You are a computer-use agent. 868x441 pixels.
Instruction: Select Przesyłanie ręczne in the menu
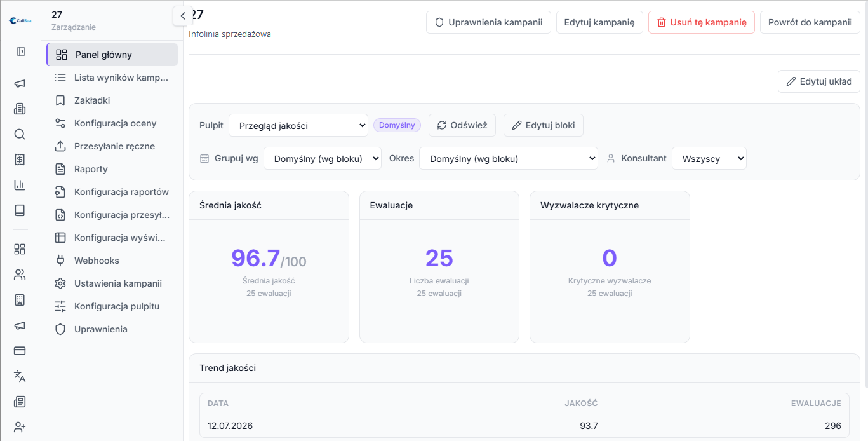[112, 146]
